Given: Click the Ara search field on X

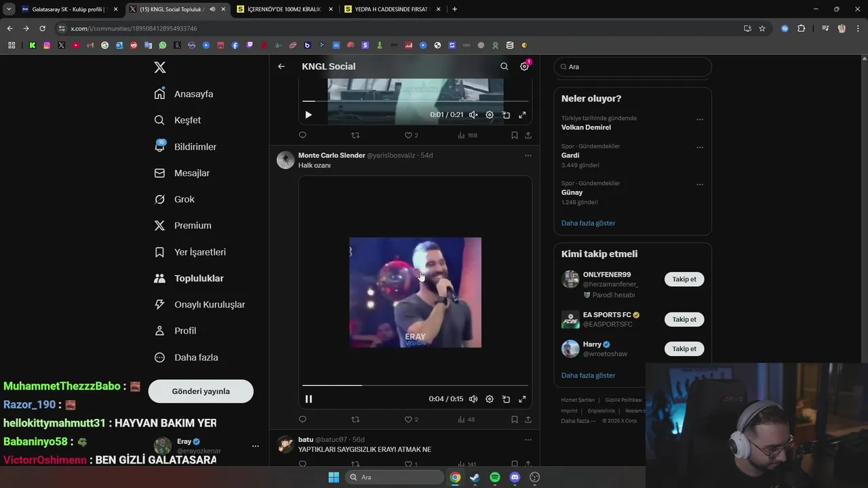Looking at the screenshot, I should [633, 66].
